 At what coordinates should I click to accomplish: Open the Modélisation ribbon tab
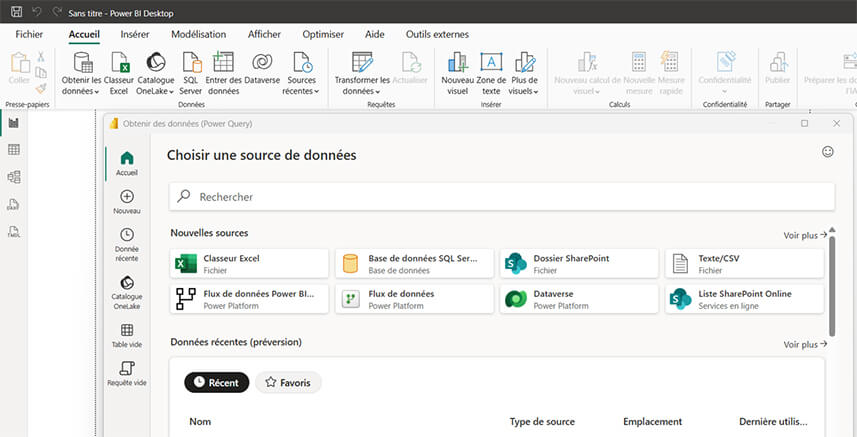[x=198, y=34]
